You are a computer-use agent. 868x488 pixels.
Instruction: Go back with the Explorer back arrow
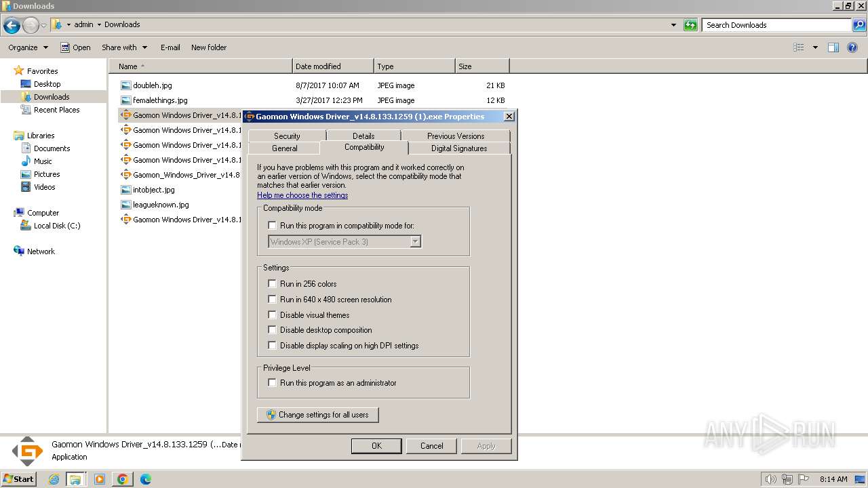pyautogui.click(x=12, y=26)
